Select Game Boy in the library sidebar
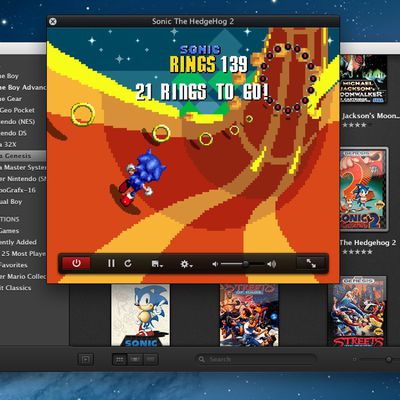Screen dimensions: 400x400 coord(9,76)
